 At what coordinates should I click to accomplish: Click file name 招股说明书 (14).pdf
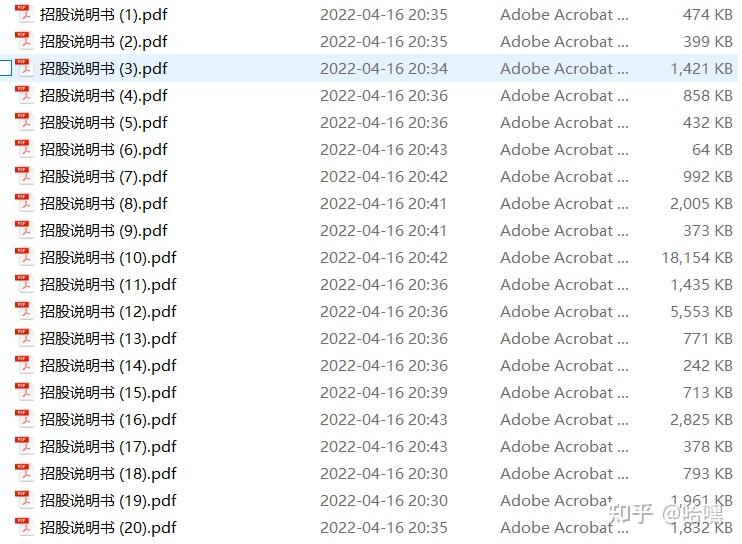coord(108,365)
